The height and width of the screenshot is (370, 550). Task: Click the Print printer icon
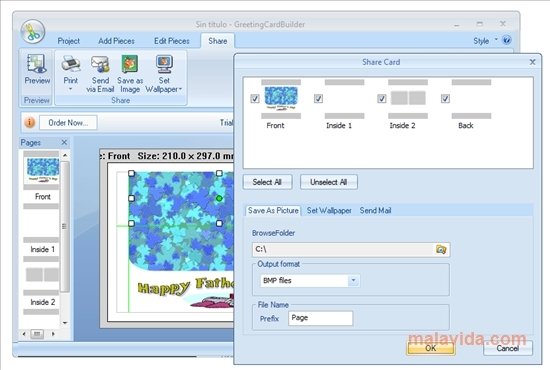click(71, 65)
